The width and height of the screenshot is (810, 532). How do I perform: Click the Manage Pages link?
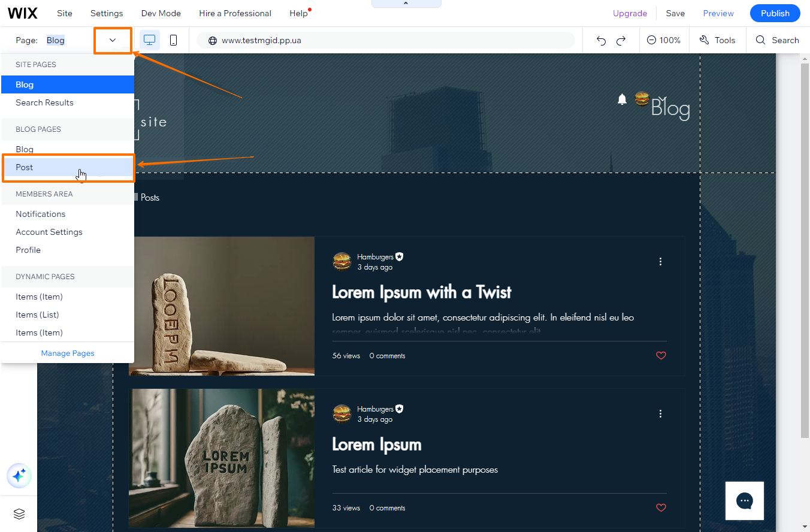tap(67, 353)
